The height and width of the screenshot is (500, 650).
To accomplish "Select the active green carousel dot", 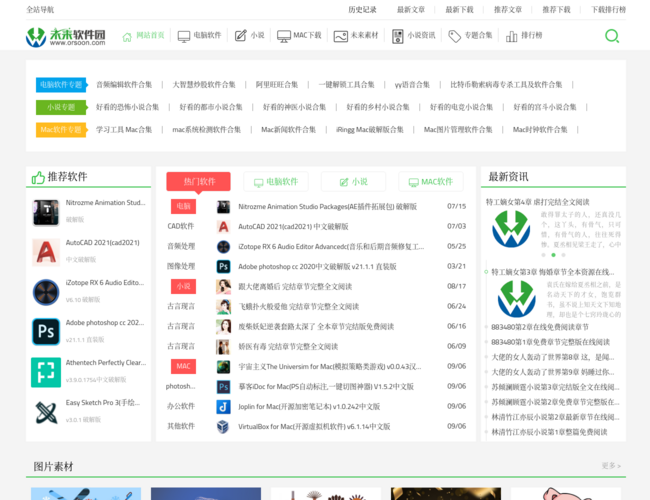I will coord(553,255).
